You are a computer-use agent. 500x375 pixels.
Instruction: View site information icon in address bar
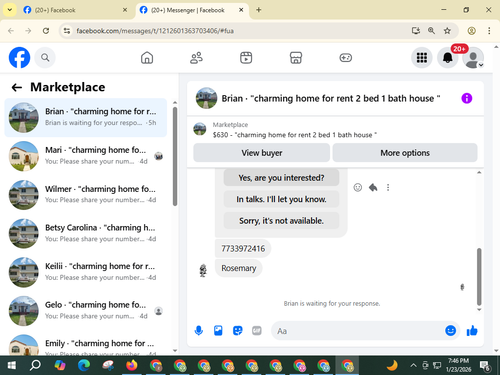(x=67, y=31)
